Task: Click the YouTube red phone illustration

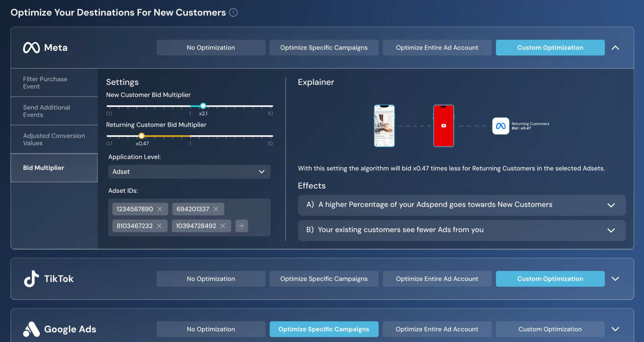Action: [443, 126]
